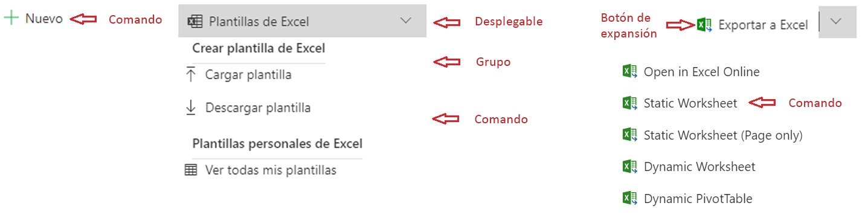Image resolution: width=868 pixels, height=223 pixels.
Task: Select Open in Excel Online option
Action: pos(701,72)
